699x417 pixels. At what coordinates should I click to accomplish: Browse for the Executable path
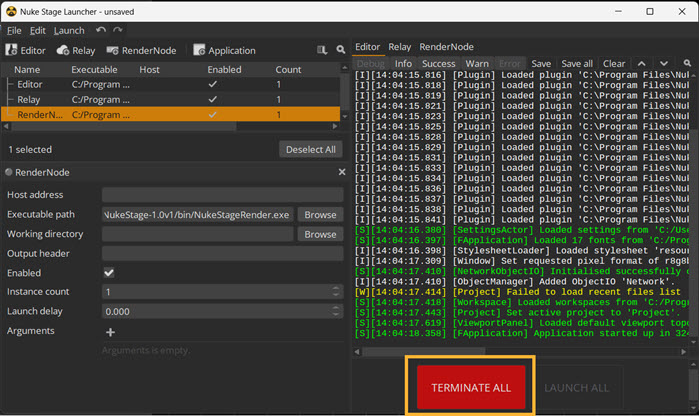tap(320, 214)
